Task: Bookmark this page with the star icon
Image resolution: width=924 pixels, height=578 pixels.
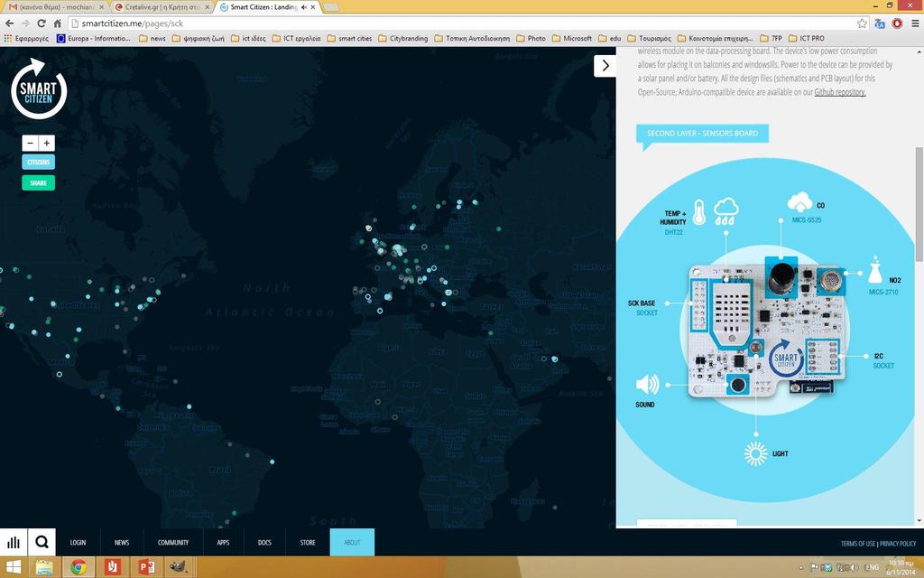Action: click(862, 23)
